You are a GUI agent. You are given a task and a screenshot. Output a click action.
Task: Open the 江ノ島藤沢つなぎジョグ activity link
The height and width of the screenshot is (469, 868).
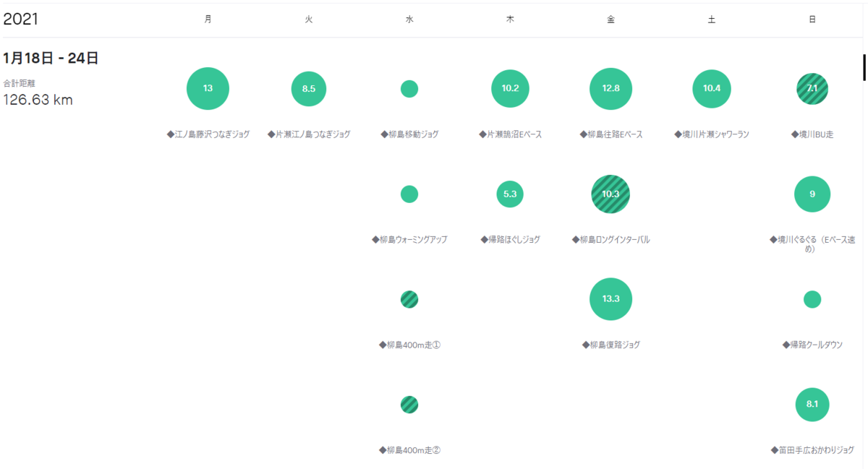tap(208, 134)
